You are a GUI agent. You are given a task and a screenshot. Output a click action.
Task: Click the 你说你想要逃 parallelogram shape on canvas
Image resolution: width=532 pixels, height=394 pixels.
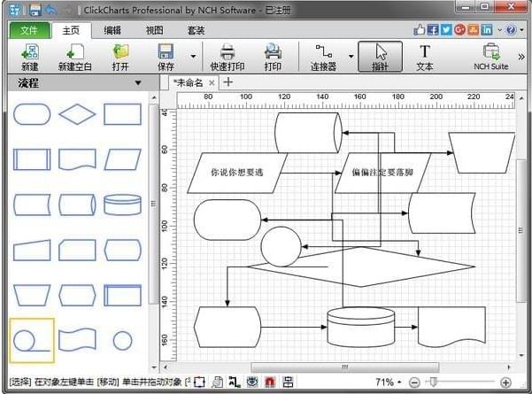click(x=236, y=173)
